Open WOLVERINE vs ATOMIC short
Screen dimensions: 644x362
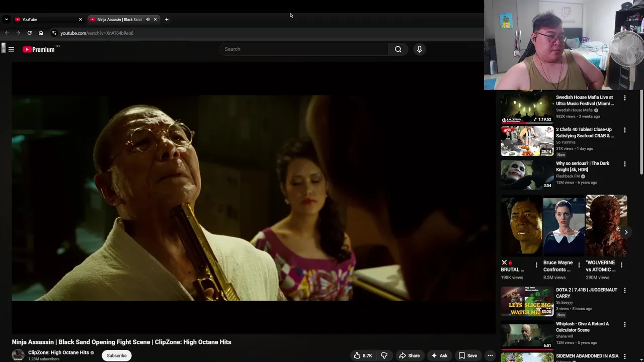[x=606, y=226]
